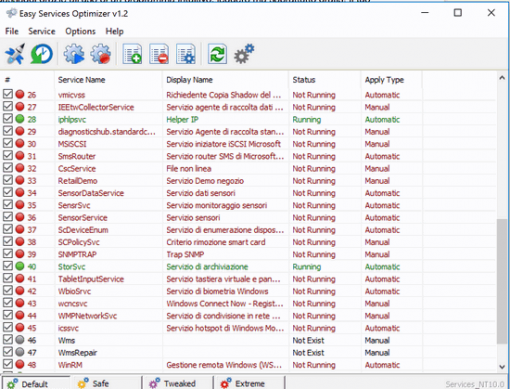Image resolution: width=510 pixels, height=389 pixels.
Task: Click the red status dot of WinRM row
Action: 20,364
